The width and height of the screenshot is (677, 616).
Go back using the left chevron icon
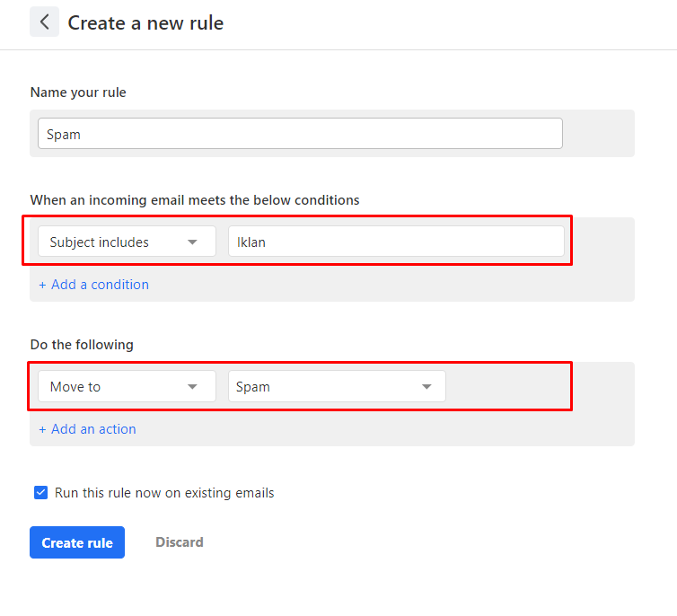tap(44, 22)
